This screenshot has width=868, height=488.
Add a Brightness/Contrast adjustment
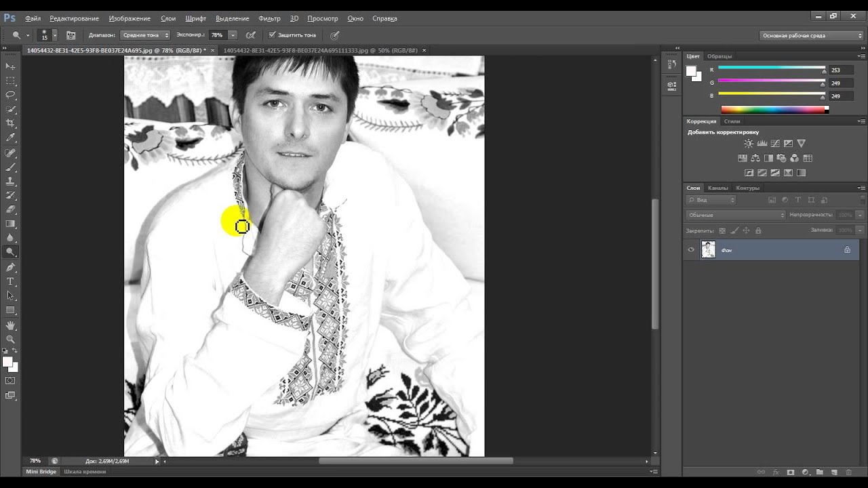749,144
